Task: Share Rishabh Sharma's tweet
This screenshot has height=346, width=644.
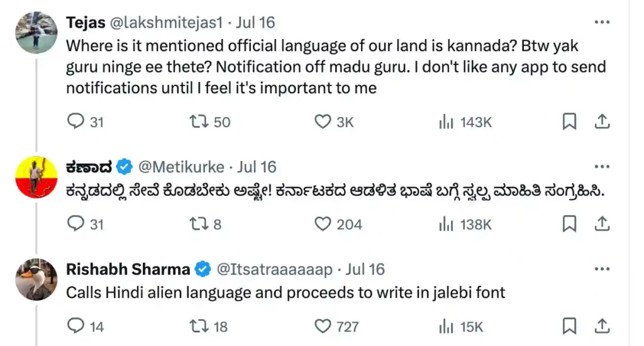Action: click(x=602, y=326)
